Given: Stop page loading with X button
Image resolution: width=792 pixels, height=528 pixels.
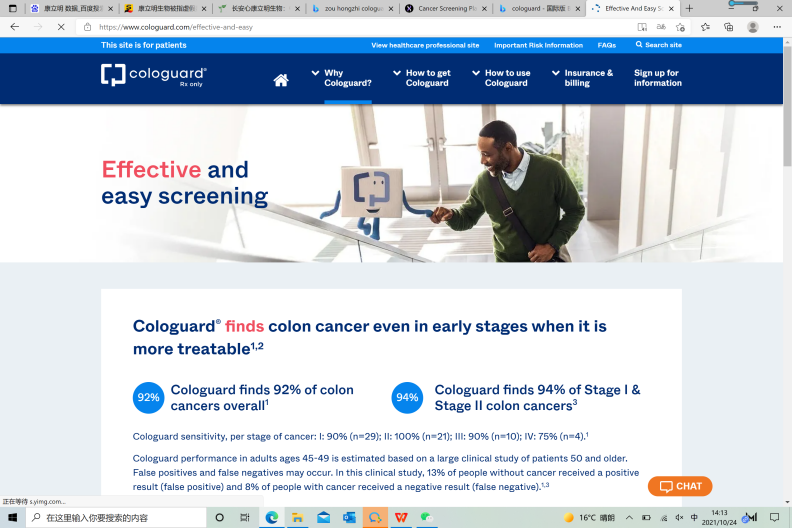Looking at the screenshot, I should (61, 27).
